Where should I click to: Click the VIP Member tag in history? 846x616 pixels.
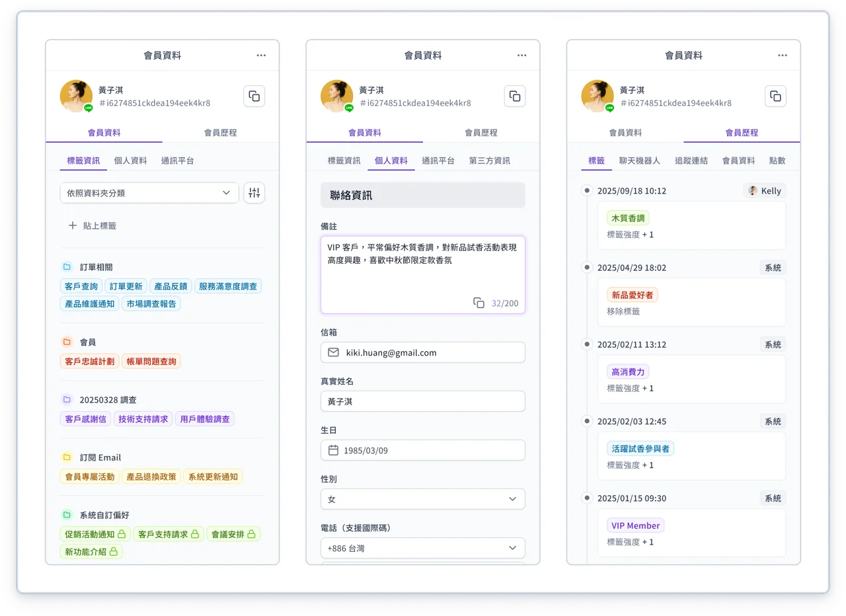tap(636, 525)
